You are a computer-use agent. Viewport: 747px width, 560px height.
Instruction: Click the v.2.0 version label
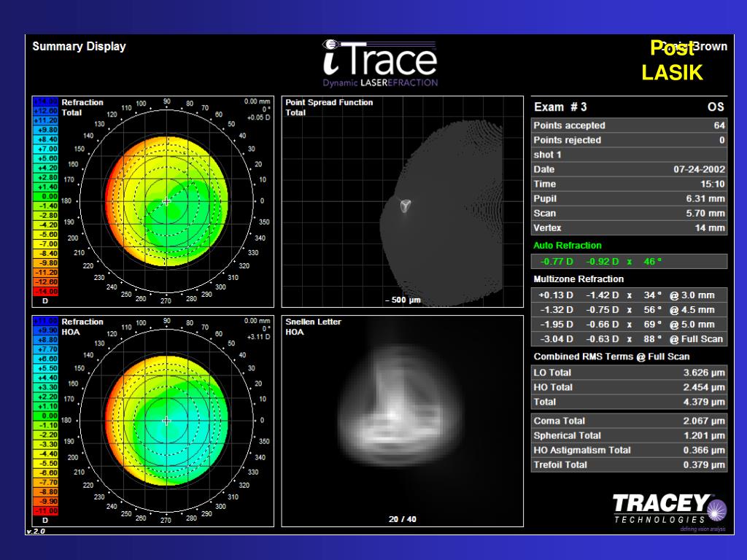[x=36, y=532]
